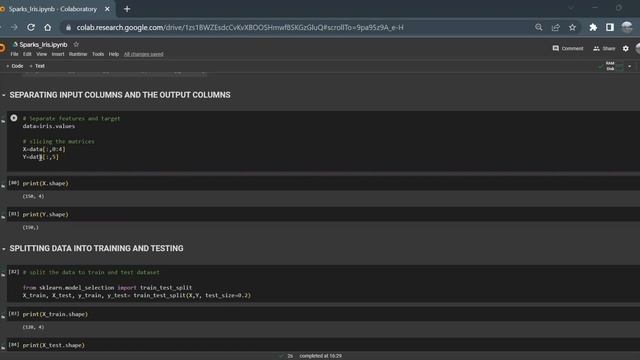
Task: Select the print(X_test.shape) cell
Action: point(323,345)
